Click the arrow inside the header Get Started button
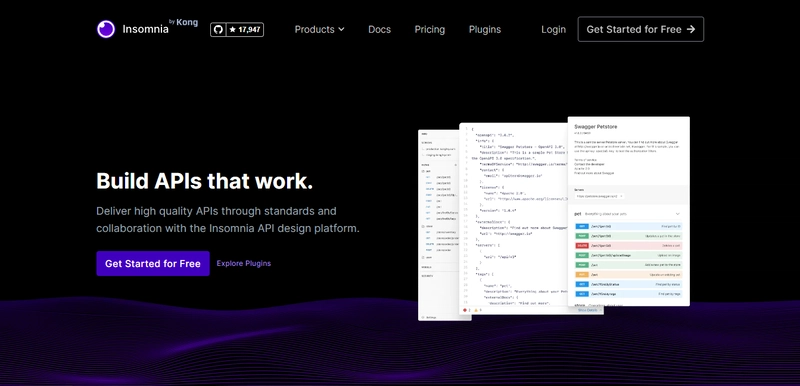 coord(691,30)
